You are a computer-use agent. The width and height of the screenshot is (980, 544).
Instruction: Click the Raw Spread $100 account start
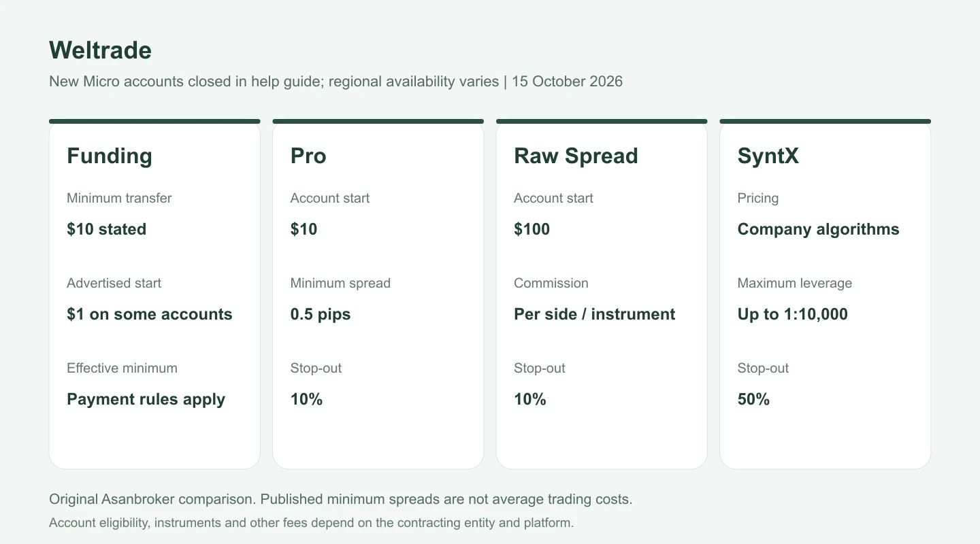coord(532,229)
